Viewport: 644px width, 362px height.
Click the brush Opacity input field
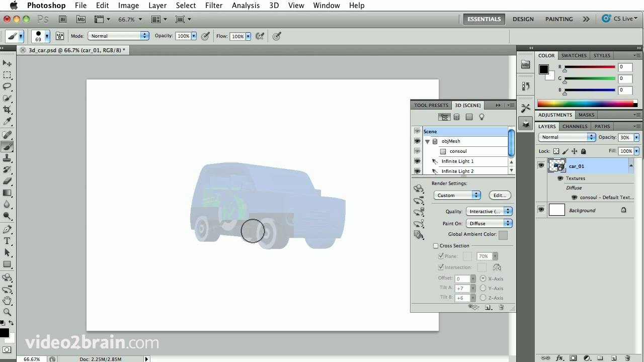click(x=183, y=36)
